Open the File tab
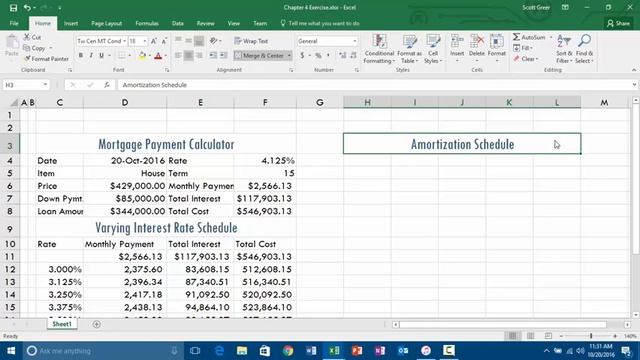The height and width of the screenshot is (360, 640). [x=14, y=23]
